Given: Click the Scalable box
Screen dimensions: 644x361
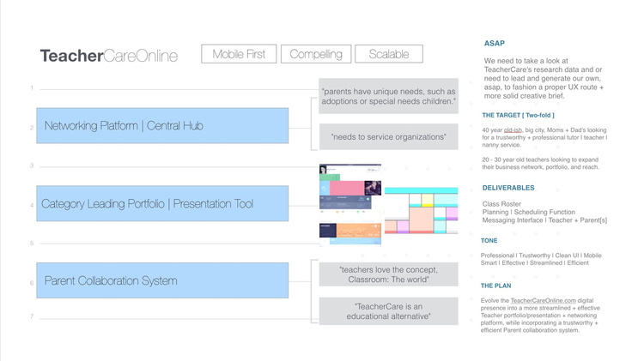Looking at the screenshot, I should 388,54.
